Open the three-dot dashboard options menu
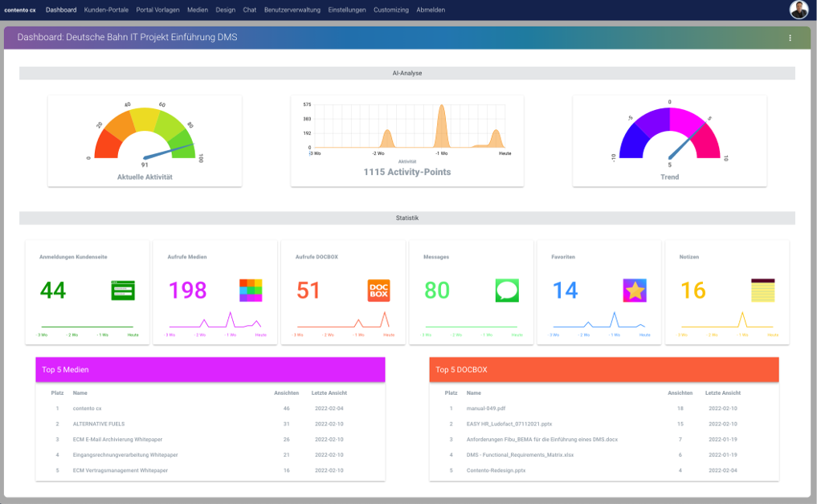Viewport: 817px width, 504px height. click(x=790, y=38)
